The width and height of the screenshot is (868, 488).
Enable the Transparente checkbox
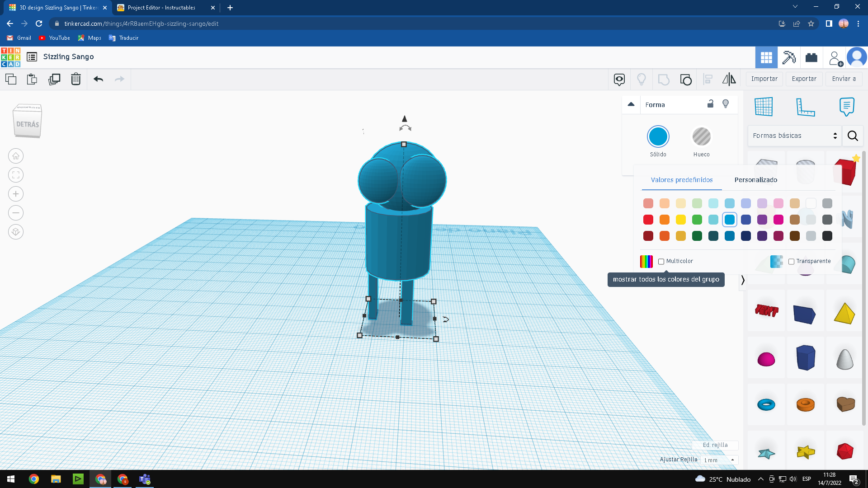[x=791, y=262]
